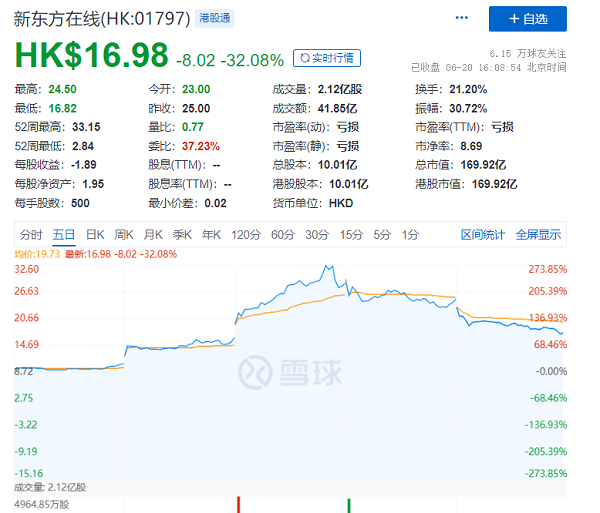Click the 港股通 tag
The width and height of the screenshot is (600, 513).
pos(215,18)
